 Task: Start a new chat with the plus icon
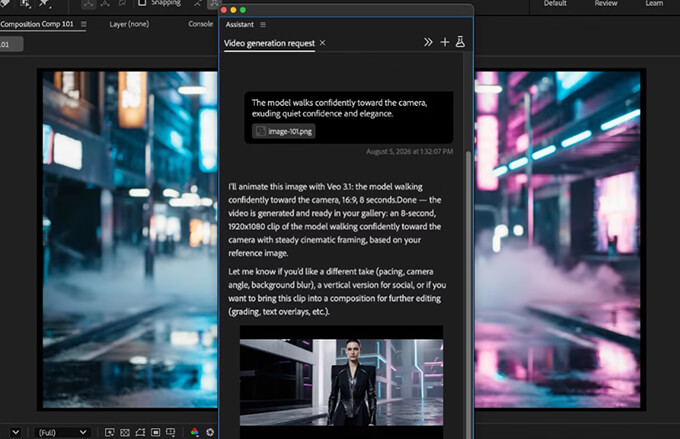click(445, 42)
